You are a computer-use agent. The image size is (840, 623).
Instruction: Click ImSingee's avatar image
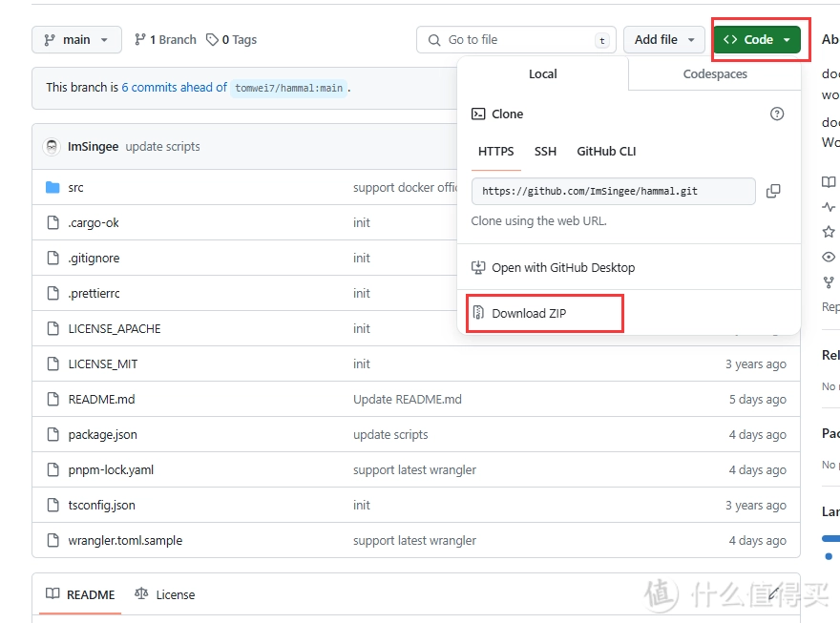[52, 147]
